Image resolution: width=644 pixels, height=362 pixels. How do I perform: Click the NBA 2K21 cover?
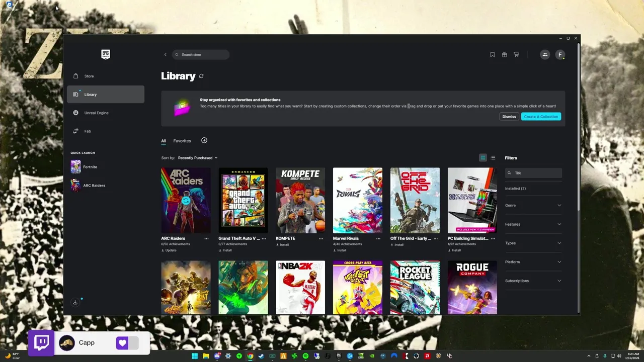300,288
